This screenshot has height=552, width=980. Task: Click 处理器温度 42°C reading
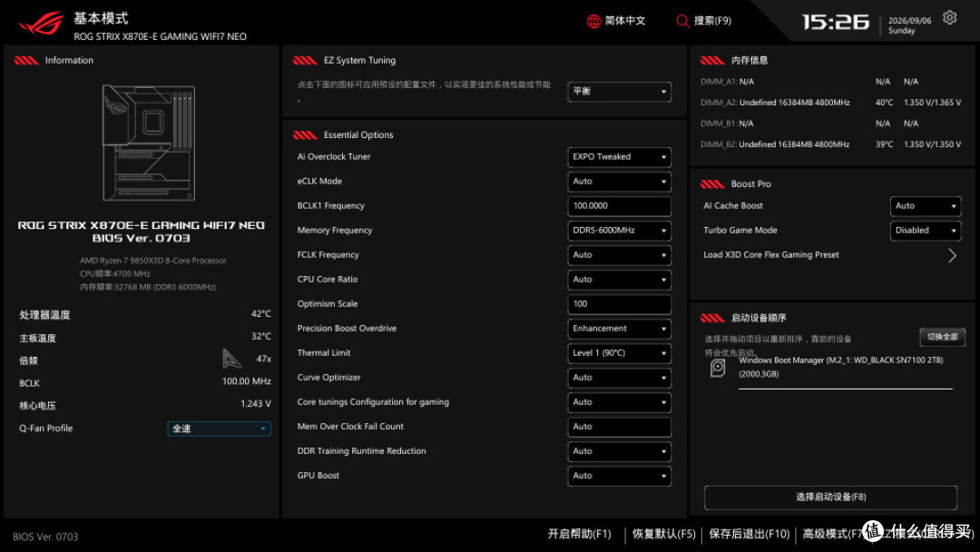tap(145, 314)
